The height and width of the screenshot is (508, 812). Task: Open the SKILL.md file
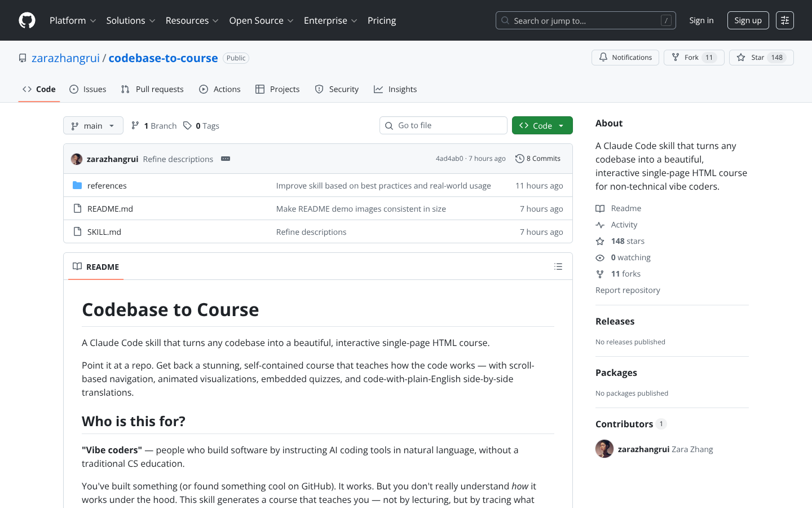click(x=104, y=232)
